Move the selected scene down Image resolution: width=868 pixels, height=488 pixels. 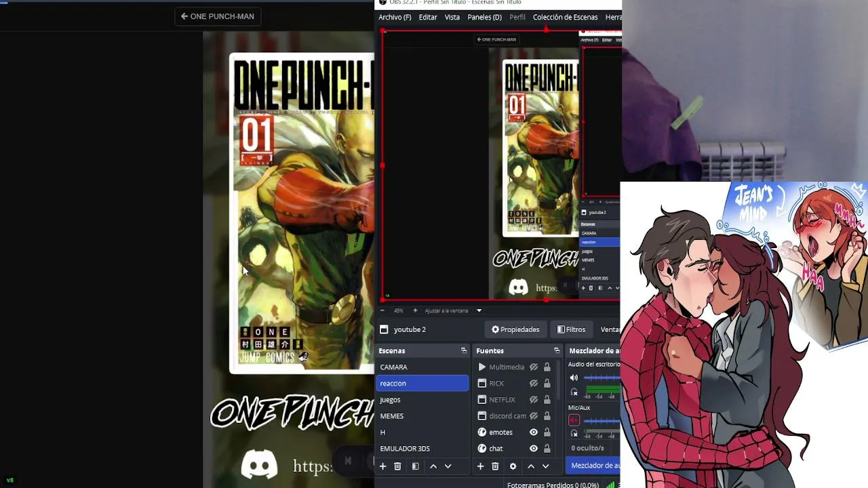pos(448,466)
